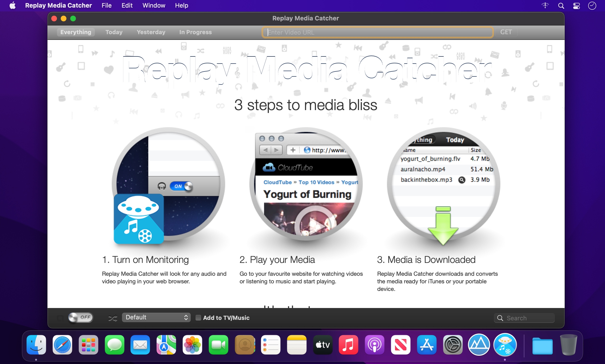The height and width of the screenshot is (364, 605).
Task: Switch to the Everything tab
Action: tap(76, 32)
